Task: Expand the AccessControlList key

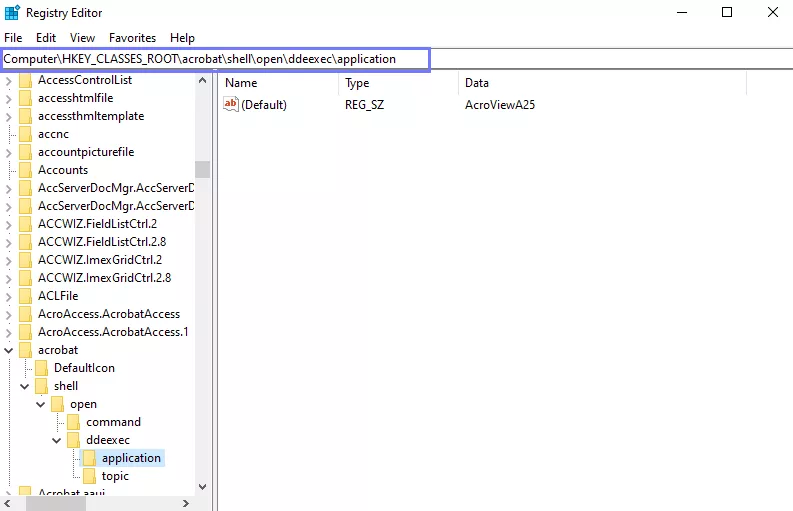Action: tap(9, 81)
